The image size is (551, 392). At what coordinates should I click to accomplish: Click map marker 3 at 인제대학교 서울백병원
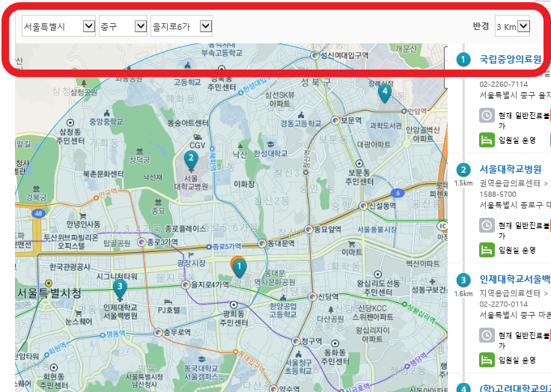pyautogui.click(x=120, y=289)
